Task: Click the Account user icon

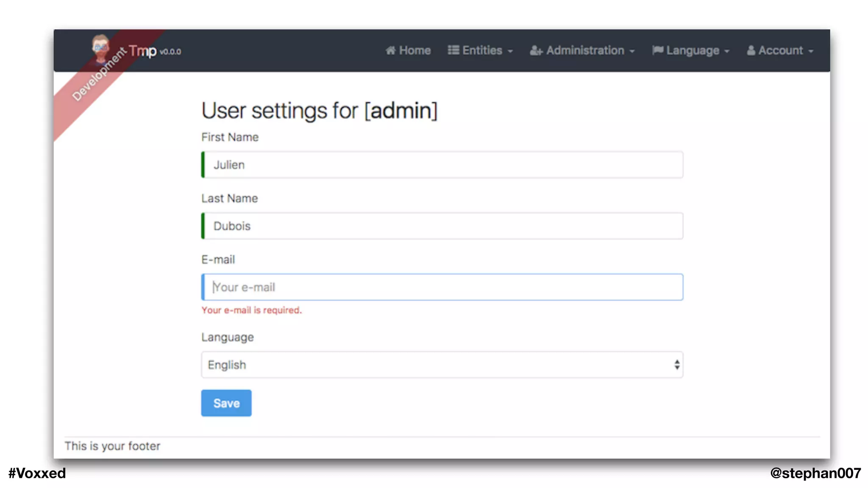Action: (x=751, y=51)
